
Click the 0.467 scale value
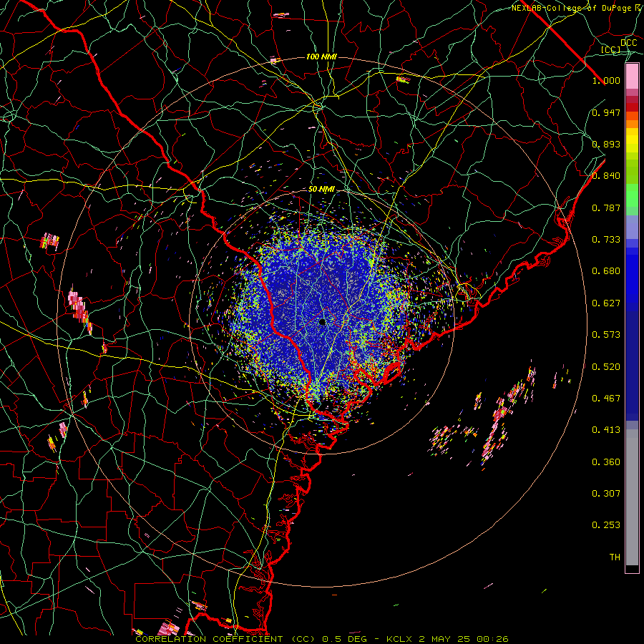click(x=606, y=399)
